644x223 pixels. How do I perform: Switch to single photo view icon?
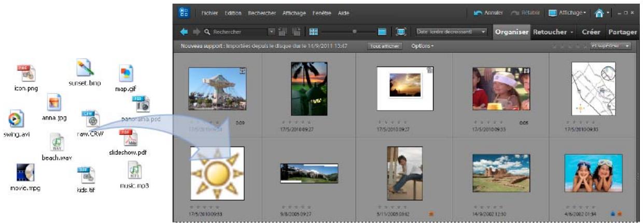point(382,32)
